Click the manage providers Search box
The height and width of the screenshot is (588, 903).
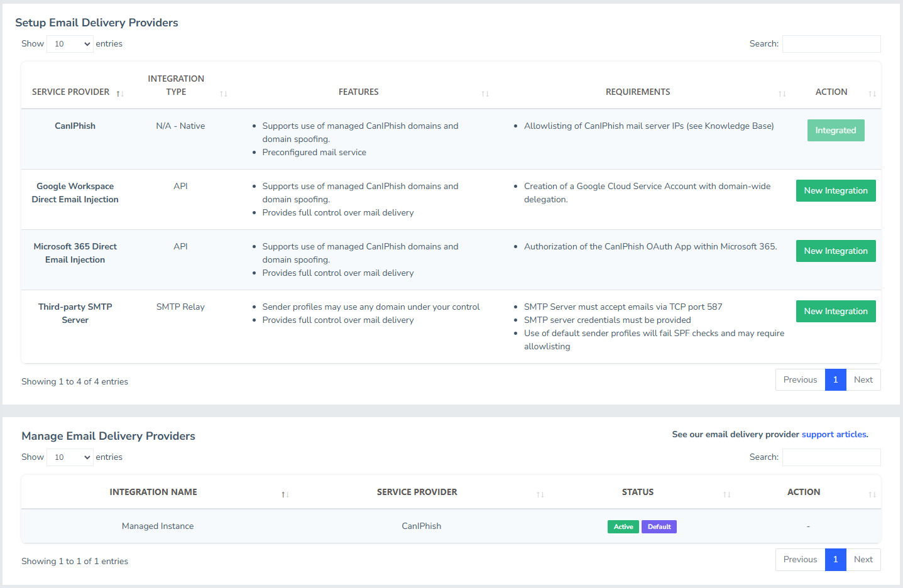click(x=831, y=457)
